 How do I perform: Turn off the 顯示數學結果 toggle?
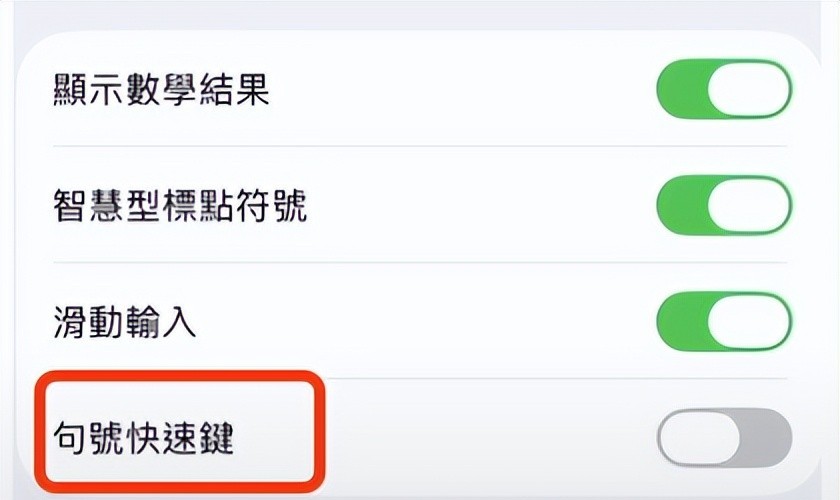(x=724, y=91)
